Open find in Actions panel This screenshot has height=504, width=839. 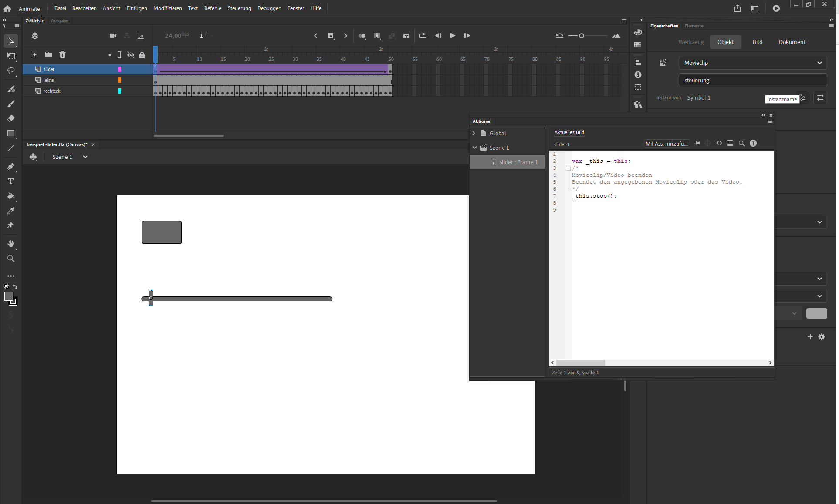coord(741,144)
